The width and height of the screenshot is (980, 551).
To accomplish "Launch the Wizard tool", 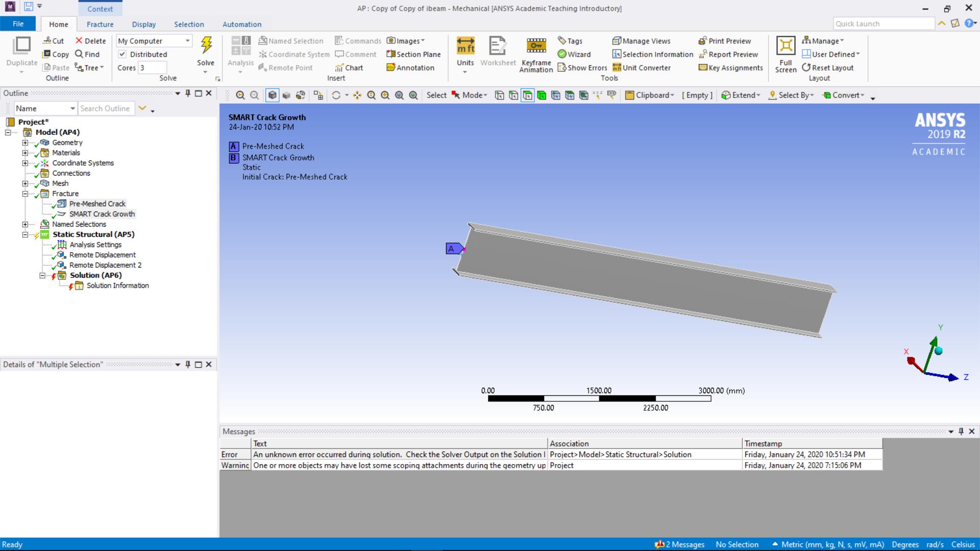I will (x=574, y=54).
